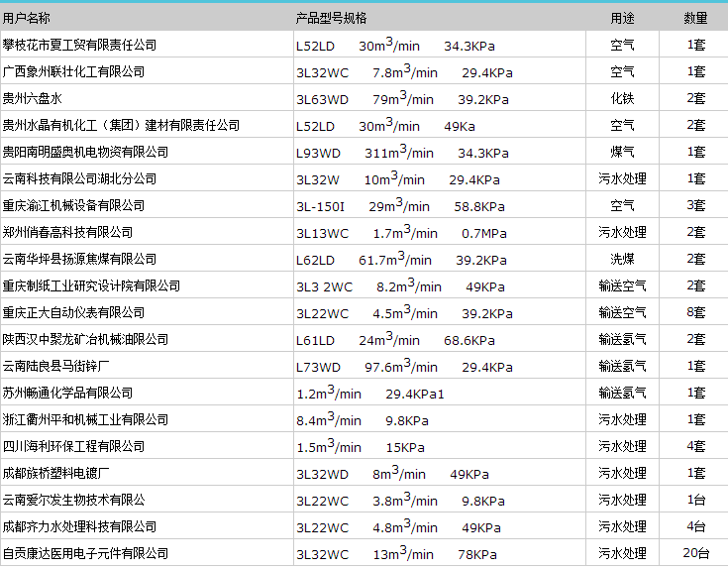Click 4套 quantity in 四川海利 row
The image size is (728, 569).
pos(695,446)
